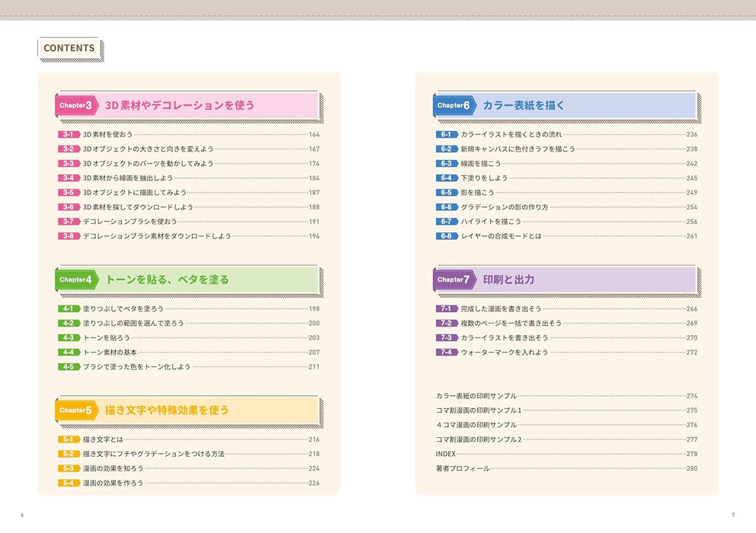Go to the 著者プロフィール entry
This screenshot has width=756, height=533.
[463, 468]
